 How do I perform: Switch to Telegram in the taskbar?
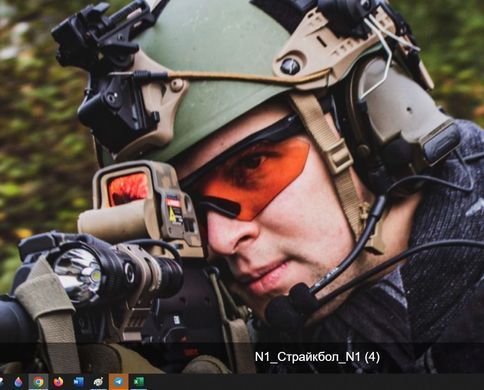point(118,382)
